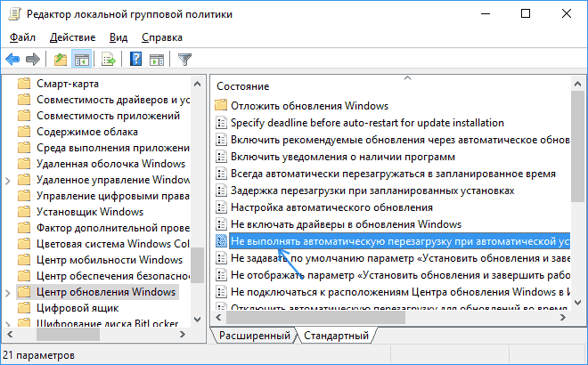Click the Up one level folder icon
The image size is (588, 365).
coord(61,60)
